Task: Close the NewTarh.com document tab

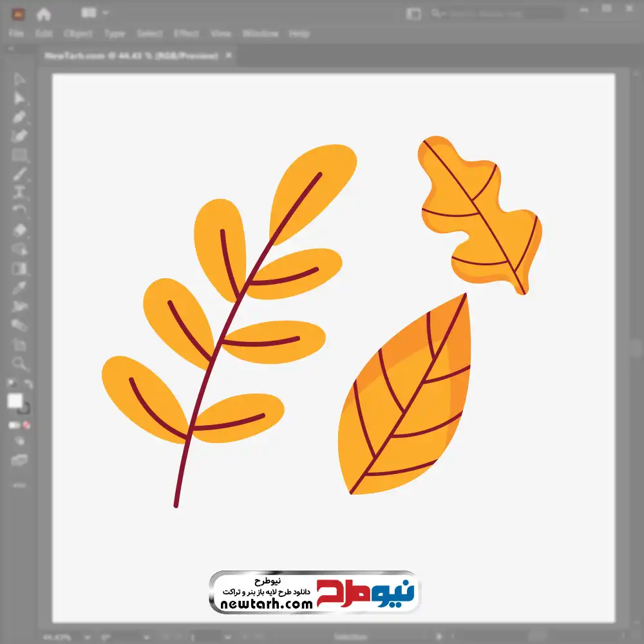Action: tap(227, 56)
